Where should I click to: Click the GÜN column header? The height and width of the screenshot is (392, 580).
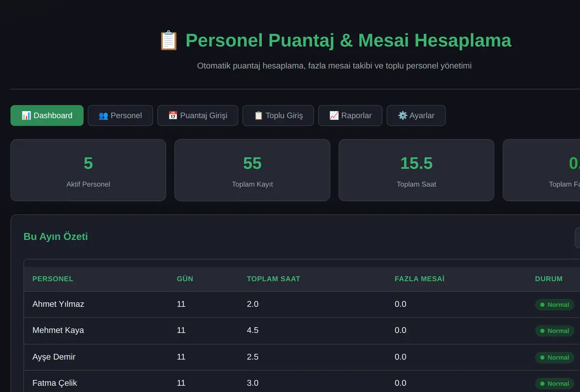point(185,279)
